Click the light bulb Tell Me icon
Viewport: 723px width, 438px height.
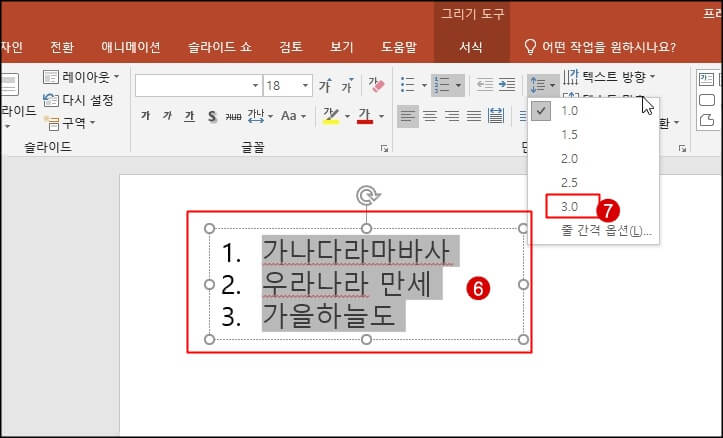(x=530, y=47)
